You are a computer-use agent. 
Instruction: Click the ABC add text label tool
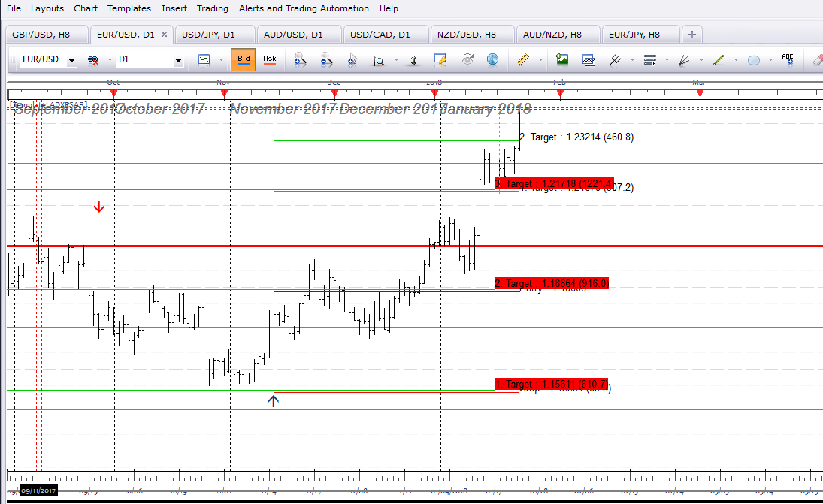(x=788, y=59)
